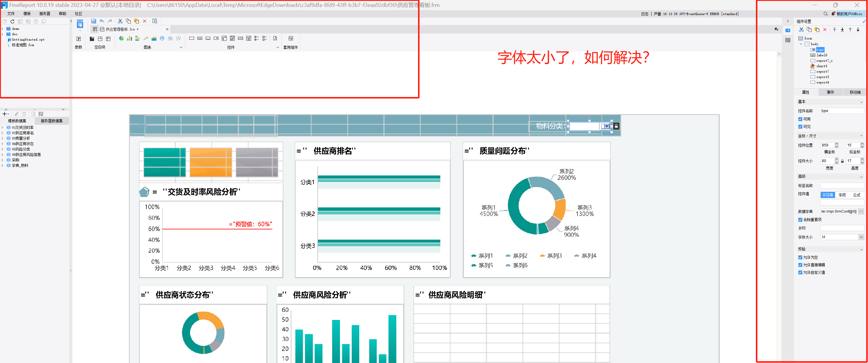This screenshot has width=868, height=363.
Task: Toggle the 允许自定义值 checkbox
Action: pyautogui.click(x=800, y=272)
